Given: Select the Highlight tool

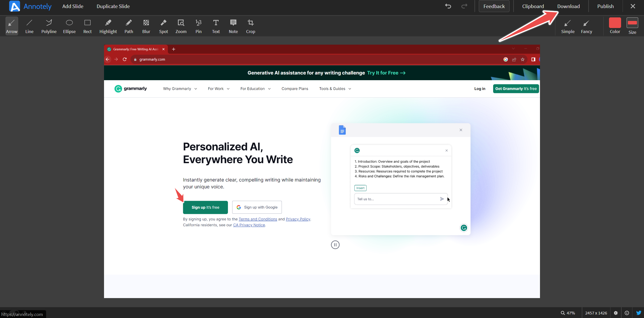Looking at the screenshot, I should [108, 26].
